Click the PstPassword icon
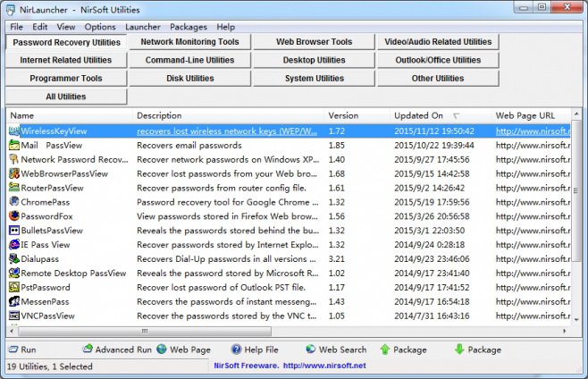This screenshot has width=588, height=379. 14,288
